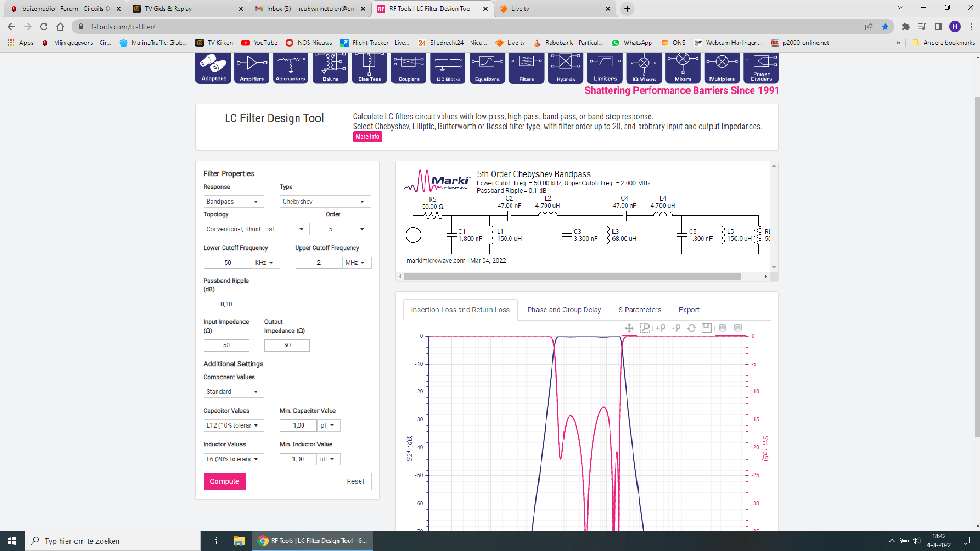Open File Explorer from the taskbar
980x551 pixels.
(x=239, y=541)
